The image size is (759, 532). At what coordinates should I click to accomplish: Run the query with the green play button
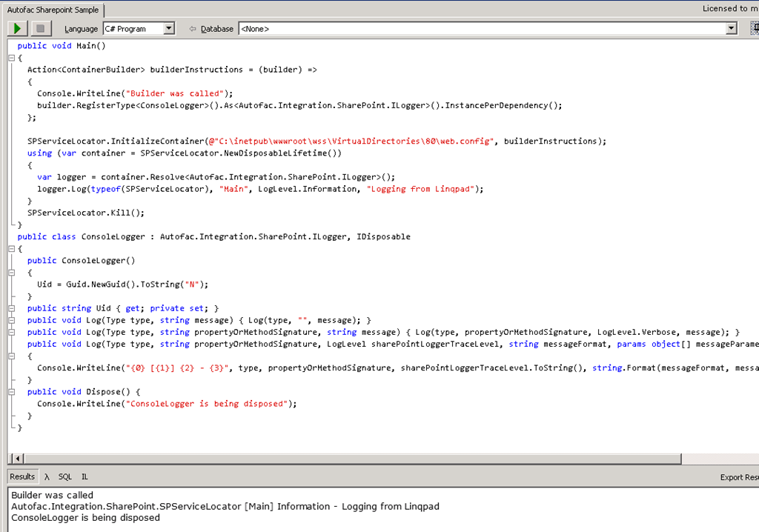[x=18, y=29]
